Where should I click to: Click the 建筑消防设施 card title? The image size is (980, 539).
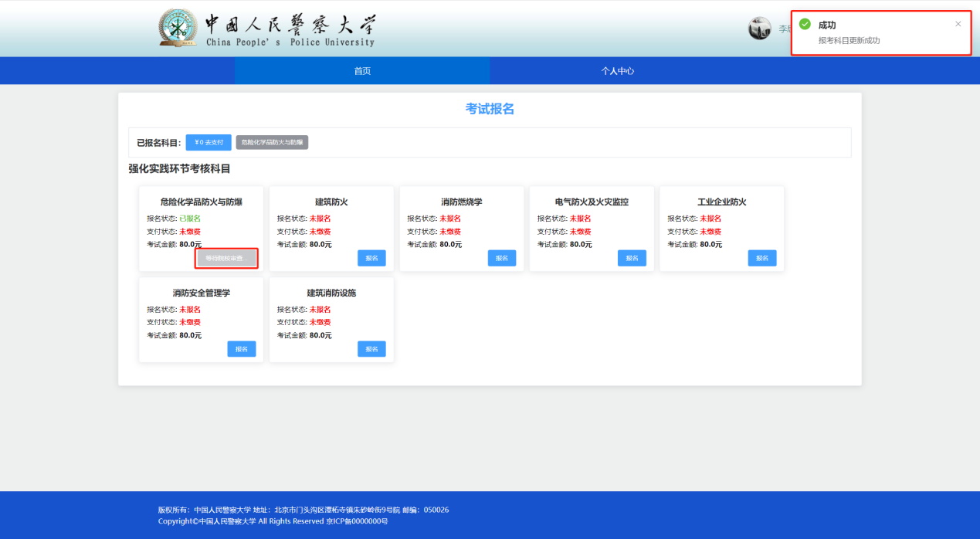click(331, 293)
